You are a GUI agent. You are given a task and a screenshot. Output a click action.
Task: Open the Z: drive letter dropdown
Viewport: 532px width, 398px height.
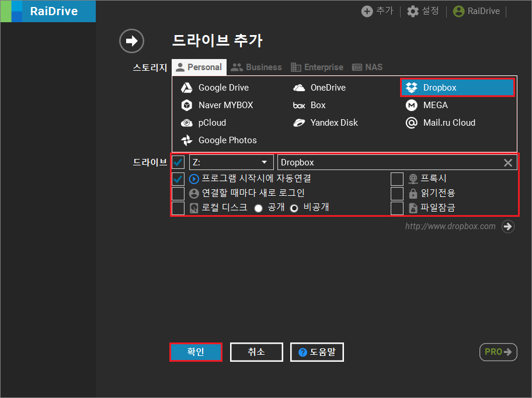click(x=231, y=162)
